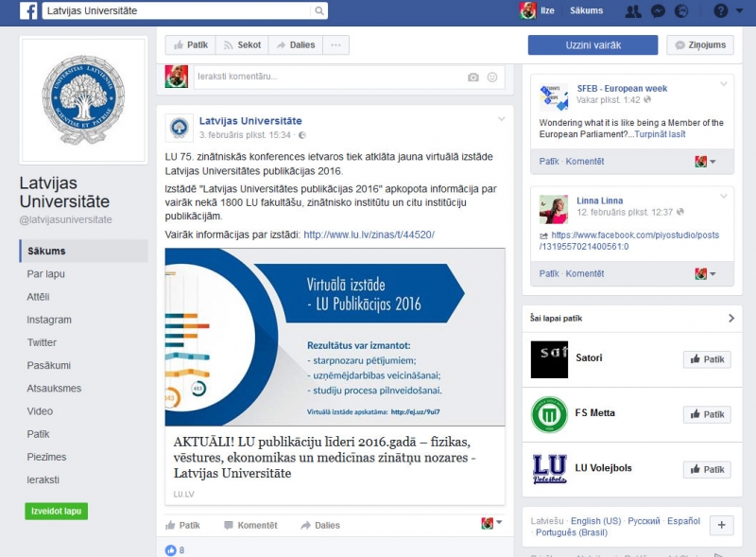The height and width of the screenshot is (557, 756).
Task: Open help question mark icon
Action: [x=721, y=11]
